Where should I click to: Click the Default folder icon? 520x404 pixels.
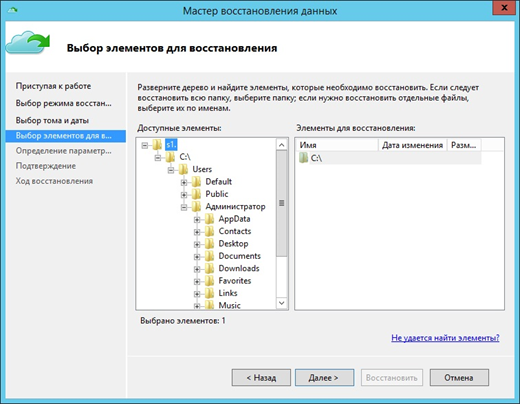coord(196,182)
